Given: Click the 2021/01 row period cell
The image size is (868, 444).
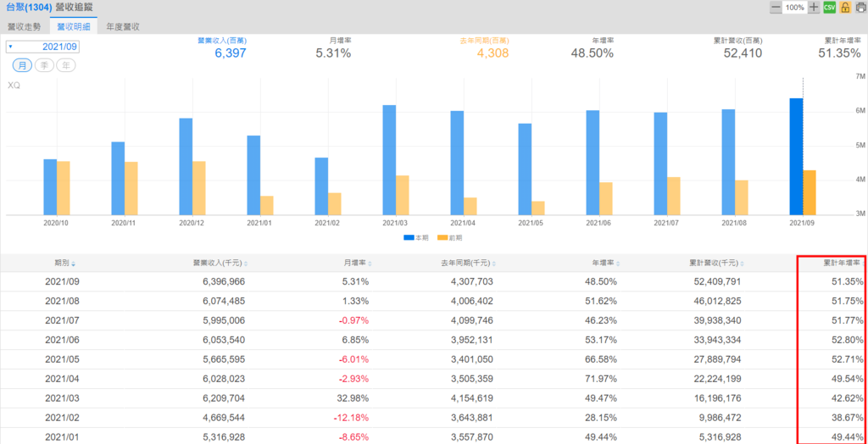Looking at the screenshot, I should pos(63,437).
